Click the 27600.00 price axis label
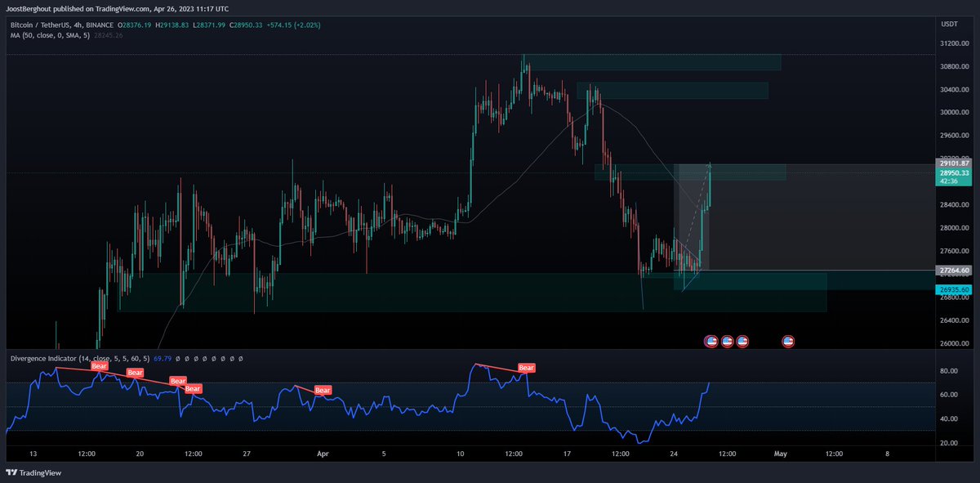980x483 pixels. coord(955,251)
